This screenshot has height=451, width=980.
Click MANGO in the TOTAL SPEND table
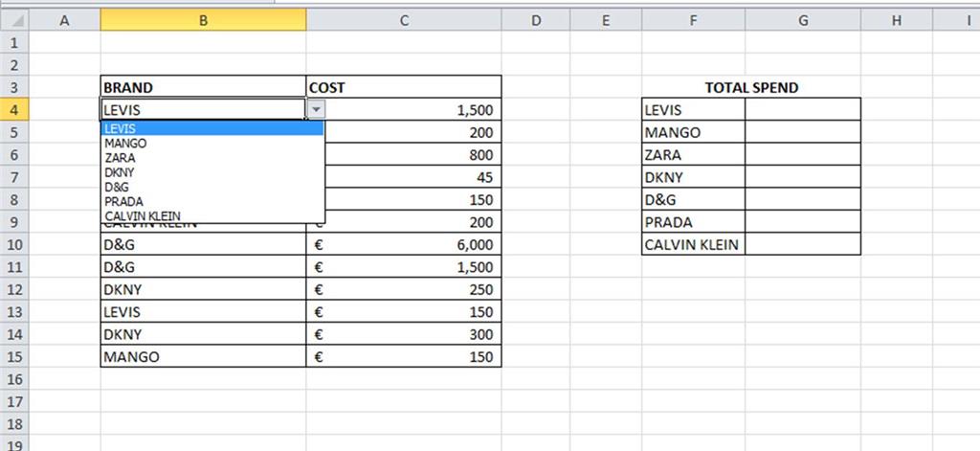click(693, 132)
